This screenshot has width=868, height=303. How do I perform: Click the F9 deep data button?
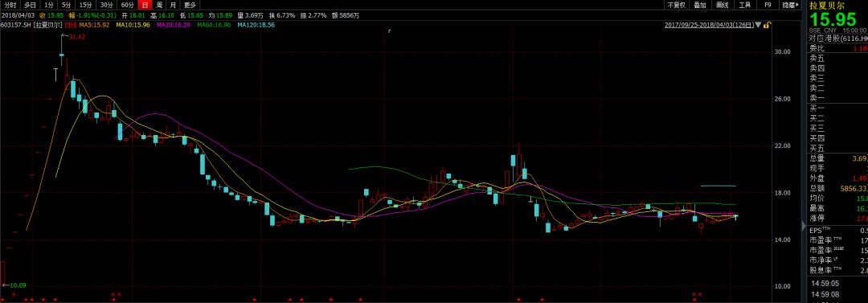coord(768,5)
